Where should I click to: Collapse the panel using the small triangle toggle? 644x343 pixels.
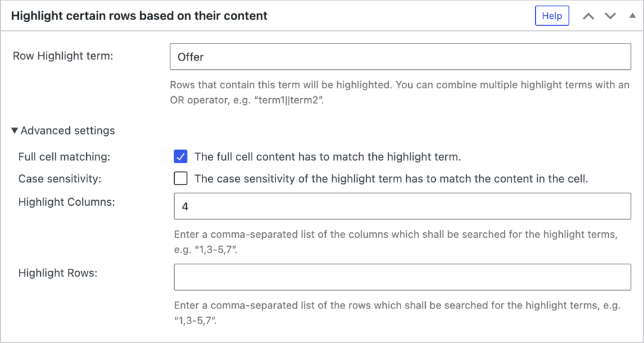pos(632,16)
